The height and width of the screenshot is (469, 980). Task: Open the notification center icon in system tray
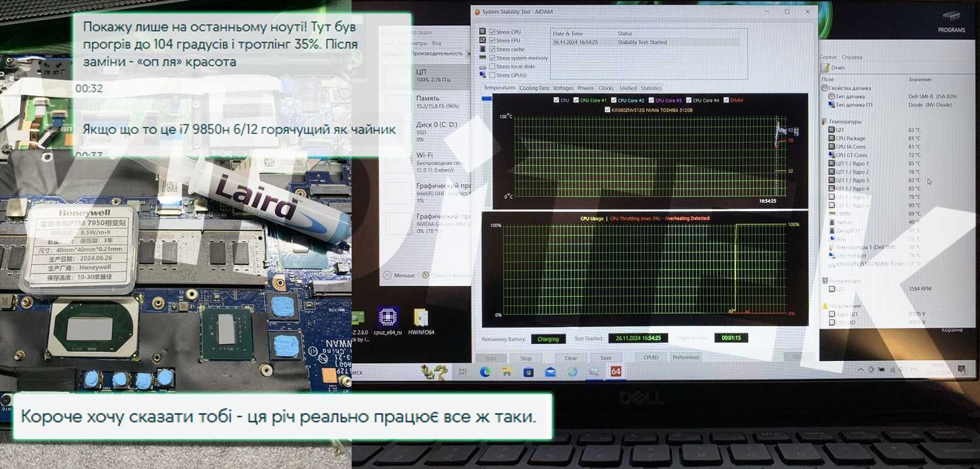[961, 368]
